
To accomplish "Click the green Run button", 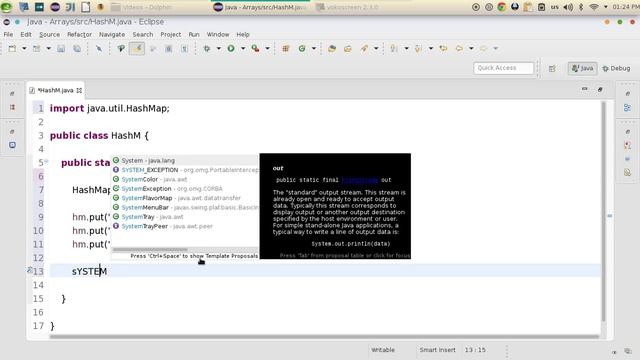I will tap(231, 49).
